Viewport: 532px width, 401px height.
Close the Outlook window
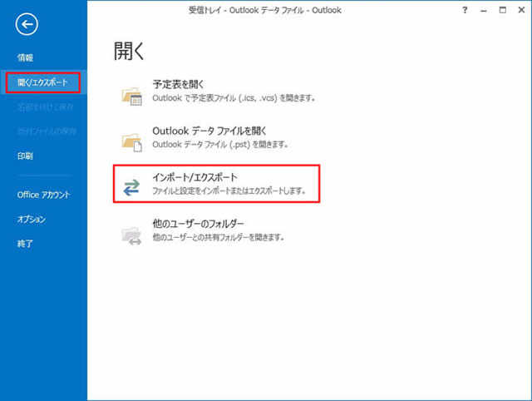coord(521,10)
